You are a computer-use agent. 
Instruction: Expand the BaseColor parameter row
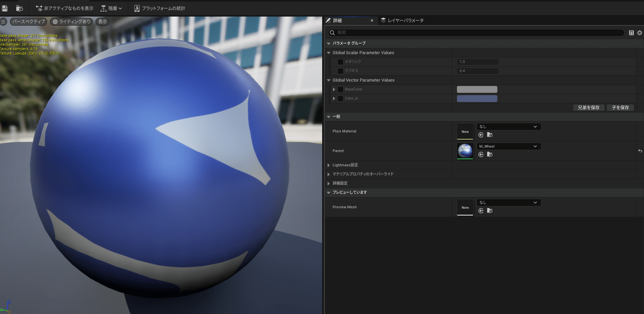click(x=334, y=89)
